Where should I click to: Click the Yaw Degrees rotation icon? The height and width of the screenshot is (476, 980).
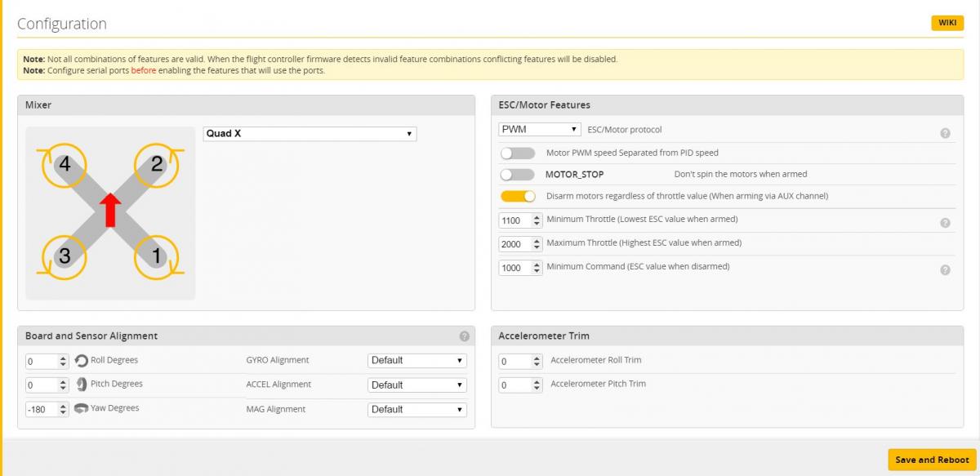(82, 408)
